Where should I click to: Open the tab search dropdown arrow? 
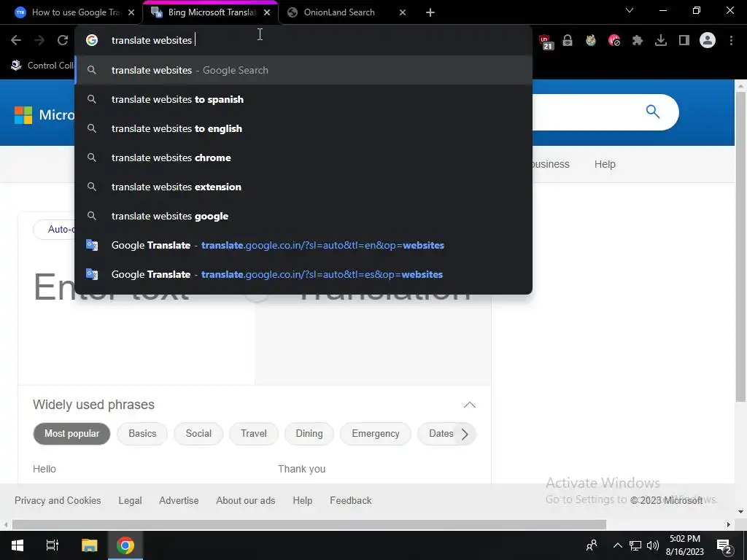(630, 10)
